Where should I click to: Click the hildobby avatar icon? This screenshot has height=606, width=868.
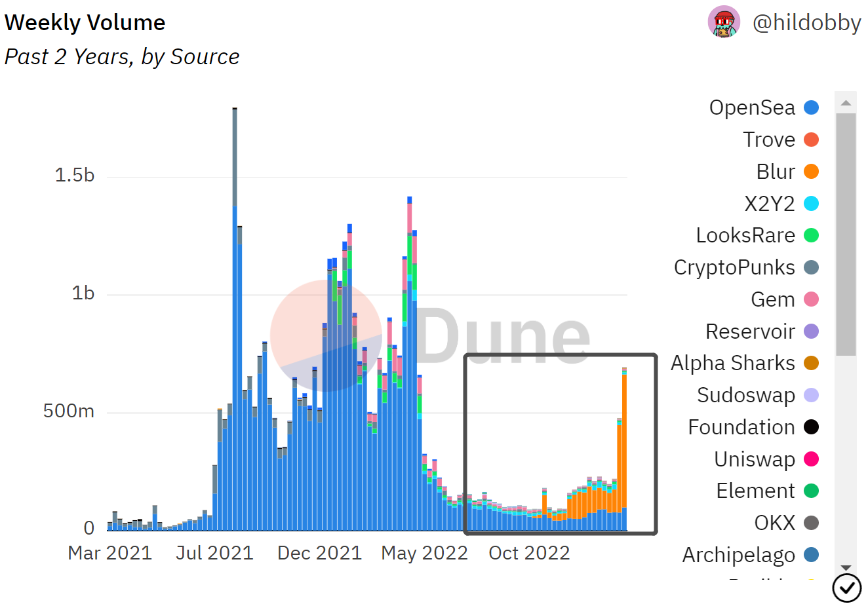pos(724,22)
